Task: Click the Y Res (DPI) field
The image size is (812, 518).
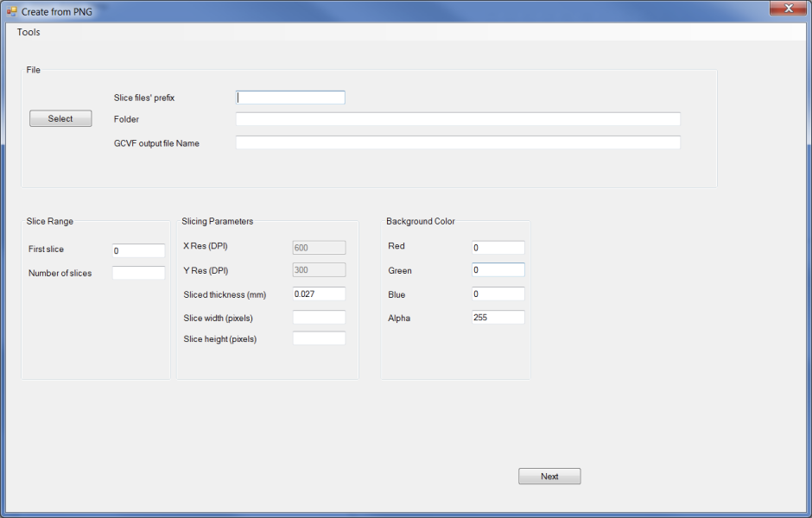Action: 319,269
